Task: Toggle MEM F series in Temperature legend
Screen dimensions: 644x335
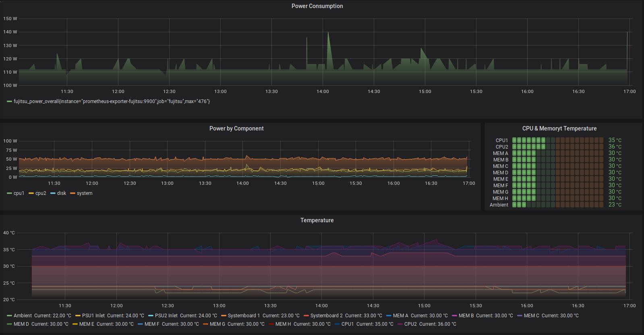Action: tap(152, 324)
